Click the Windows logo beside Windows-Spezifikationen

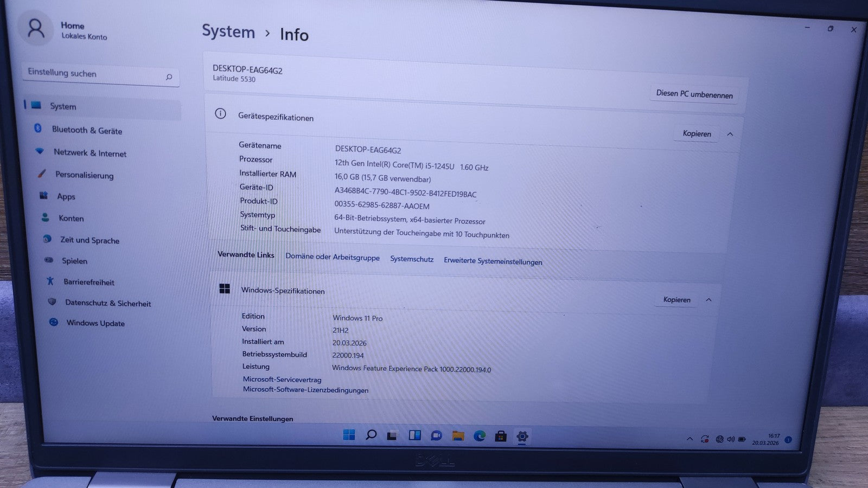[x=225, y=288]
